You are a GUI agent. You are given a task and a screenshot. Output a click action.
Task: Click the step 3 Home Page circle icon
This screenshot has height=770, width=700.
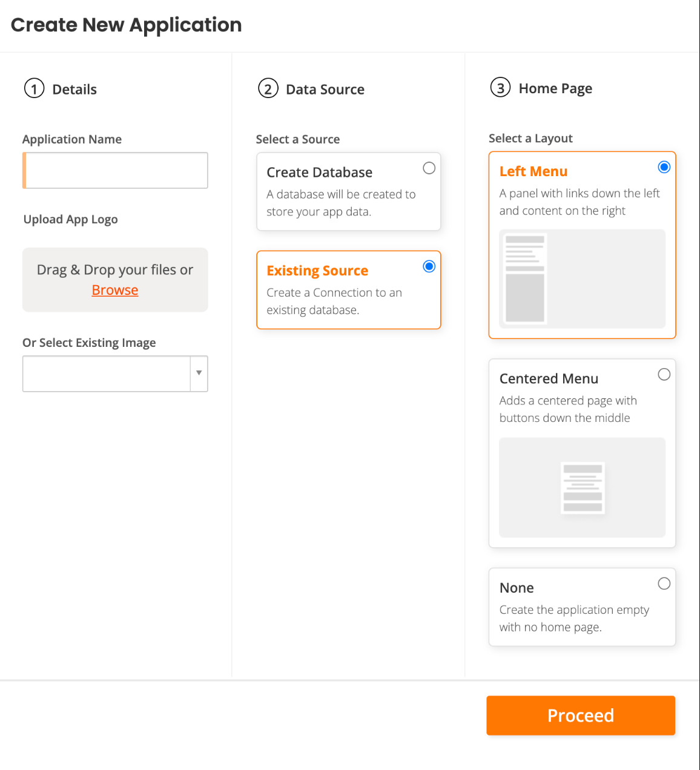tap(501, 88)
